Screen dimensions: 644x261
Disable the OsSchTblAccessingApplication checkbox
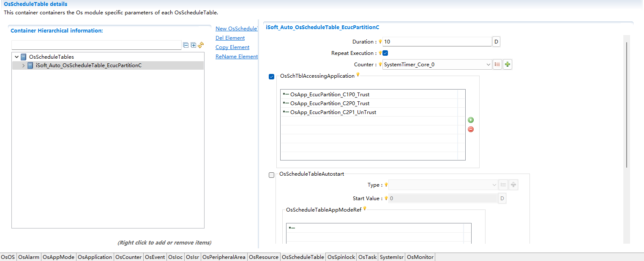pyautogui.click(x=271, y=77)
